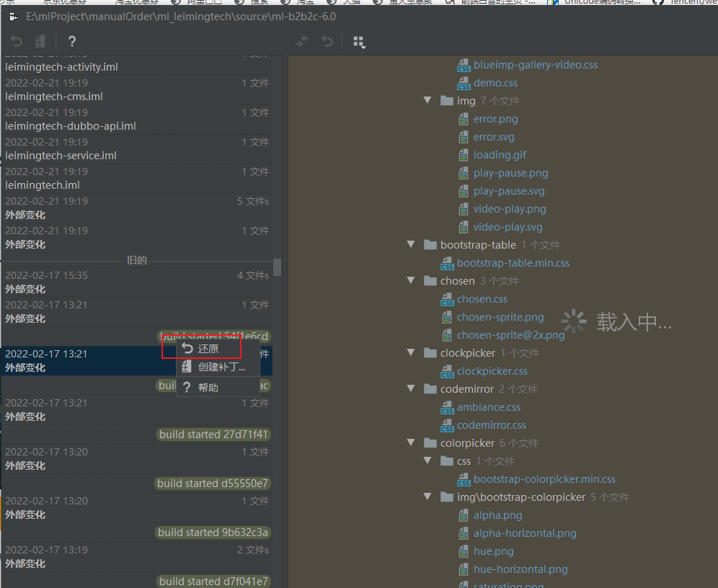The image size is (718, 588).
Task: Click the history list scrollbar thumb
Action: coord(277,267)
